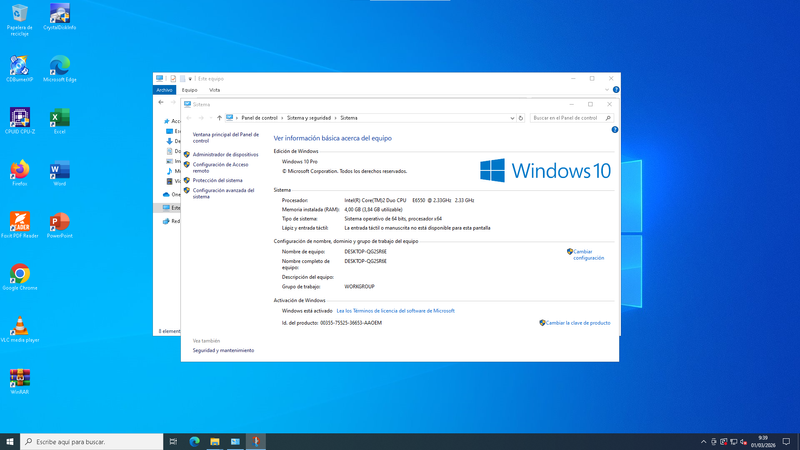Select the OneDrive item in Explorer sidebar

pos(171,194)
